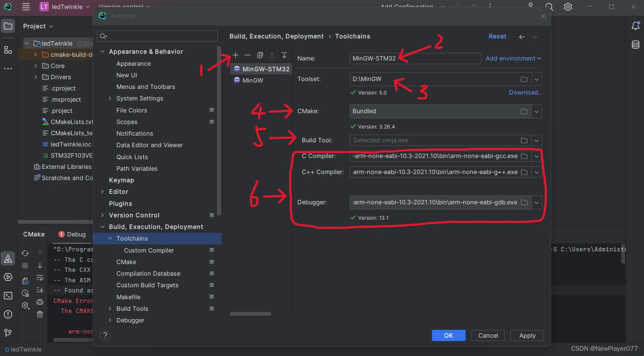Browse folder for C++ Compiler
Viewport: 644px width, 356px height.
[x=524, y=172]
